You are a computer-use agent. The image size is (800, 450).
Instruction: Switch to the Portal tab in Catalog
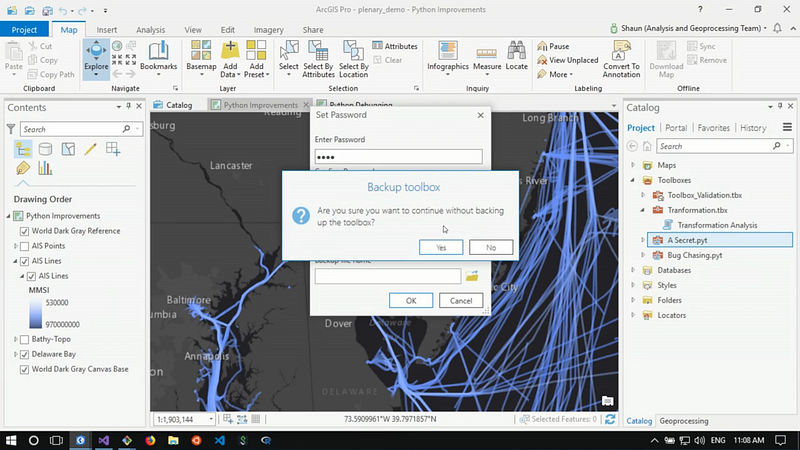(676, 128)
